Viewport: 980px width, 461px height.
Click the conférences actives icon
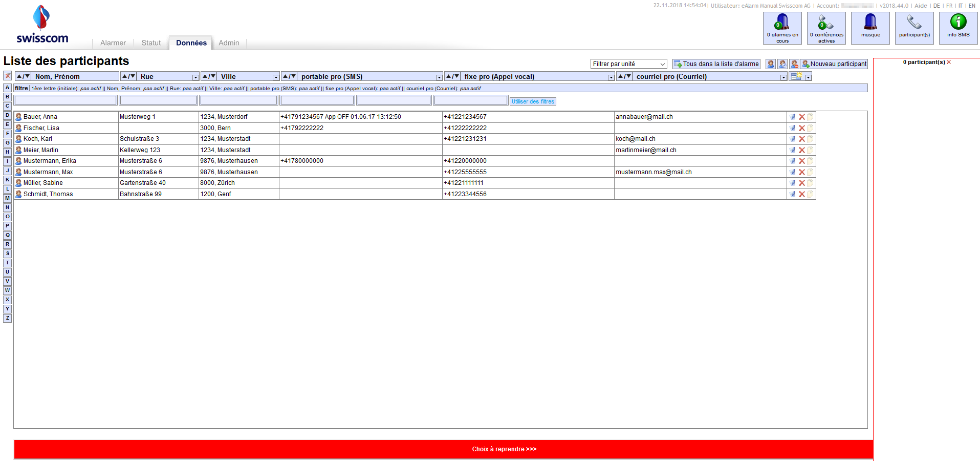point(826,28)
